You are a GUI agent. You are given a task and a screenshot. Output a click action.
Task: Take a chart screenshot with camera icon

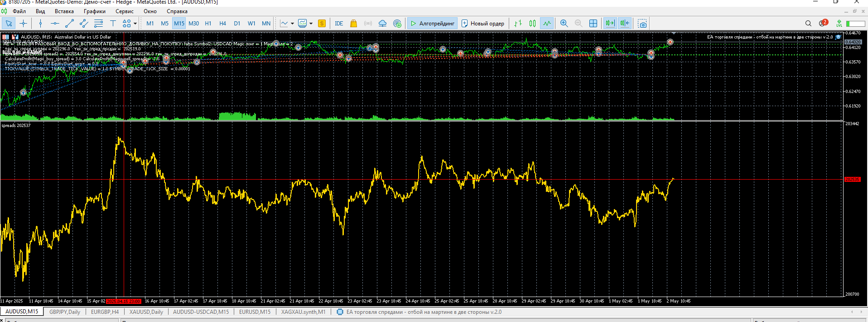pos(642,24)
